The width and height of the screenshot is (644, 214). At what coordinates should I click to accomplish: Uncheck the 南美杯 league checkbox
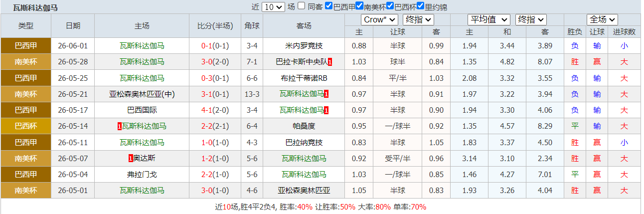point(359,6)
